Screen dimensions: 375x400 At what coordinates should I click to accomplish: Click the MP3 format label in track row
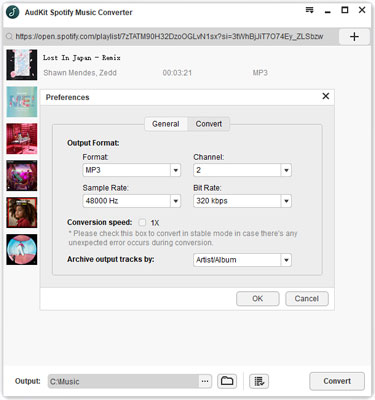[260, 73]
